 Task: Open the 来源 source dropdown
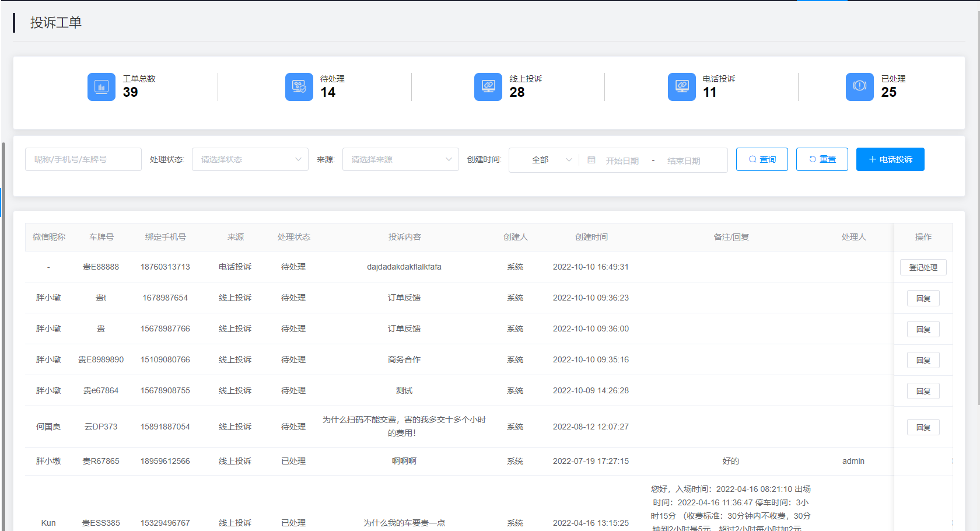pyautogui.click(x=400, y=159)
